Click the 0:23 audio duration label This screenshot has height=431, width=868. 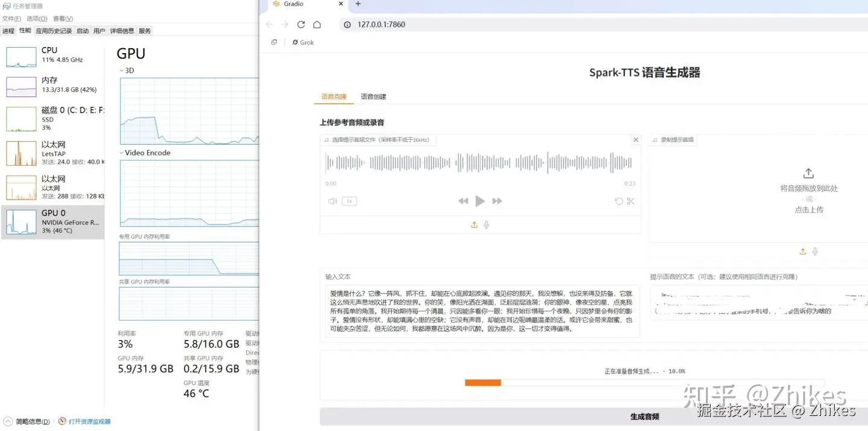click(x=630, y=183)
